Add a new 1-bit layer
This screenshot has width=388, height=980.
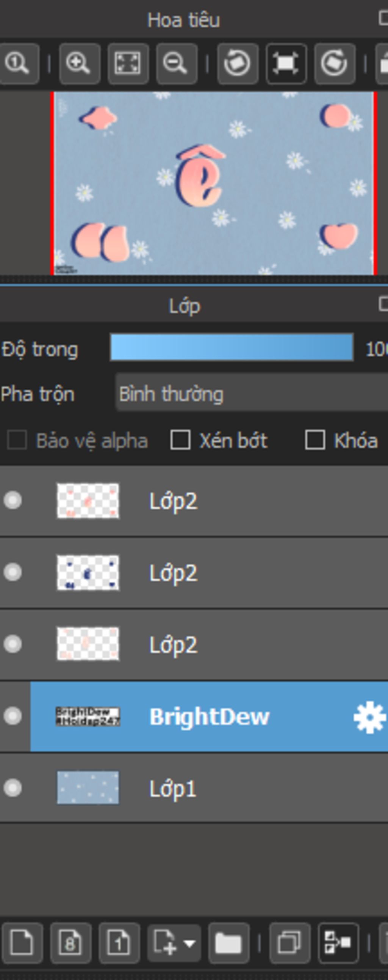119,943
